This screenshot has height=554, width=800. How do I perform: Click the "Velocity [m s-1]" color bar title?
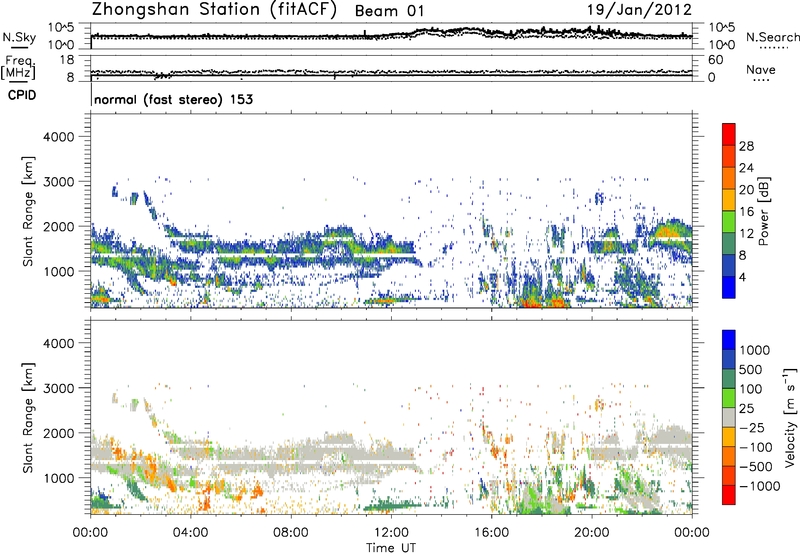[790, 417]
